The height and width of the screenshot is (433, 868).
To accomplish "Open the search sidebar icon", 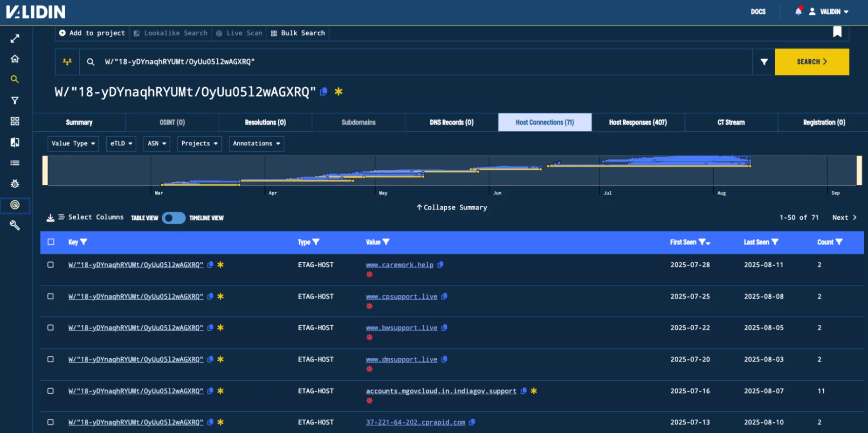I will [x=15, y=79].
